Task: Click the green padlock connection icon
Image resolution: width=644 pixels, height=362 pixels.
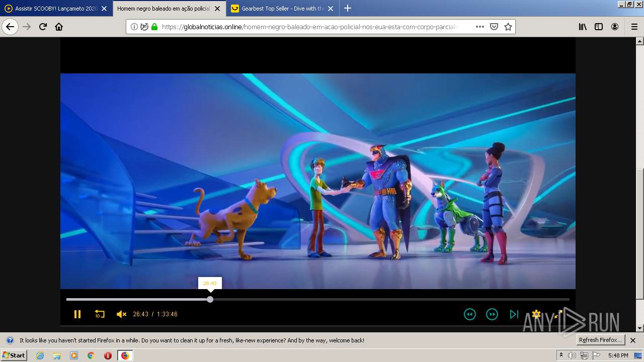Action: point(154,27)
